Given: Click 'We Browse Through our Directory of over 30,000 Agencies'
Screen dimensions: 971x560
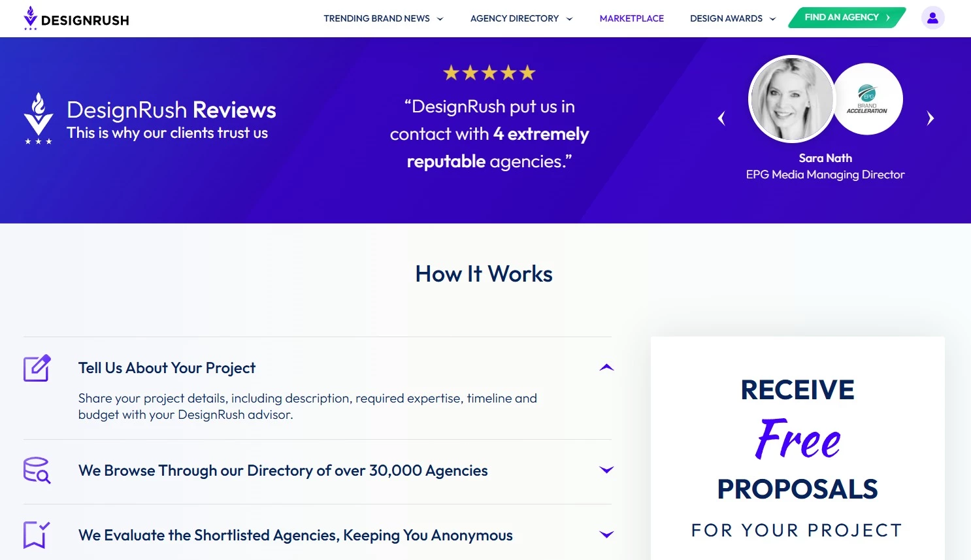Looking at the screenshot, I should [x=283, y=470].
